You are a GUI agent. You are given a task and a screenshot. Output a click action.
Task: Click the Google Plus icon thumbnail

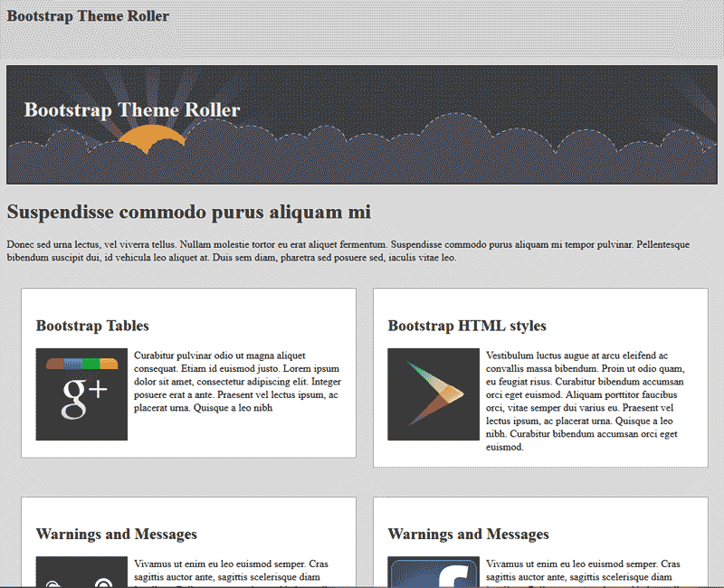pos(81,394)
